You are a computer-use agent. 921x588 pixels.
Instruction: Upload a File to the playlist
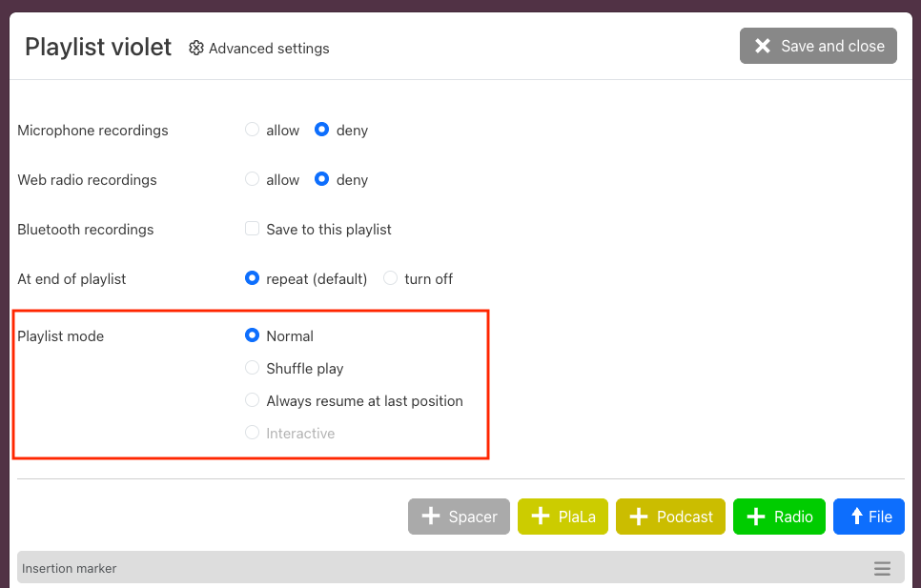coord(868,517)
